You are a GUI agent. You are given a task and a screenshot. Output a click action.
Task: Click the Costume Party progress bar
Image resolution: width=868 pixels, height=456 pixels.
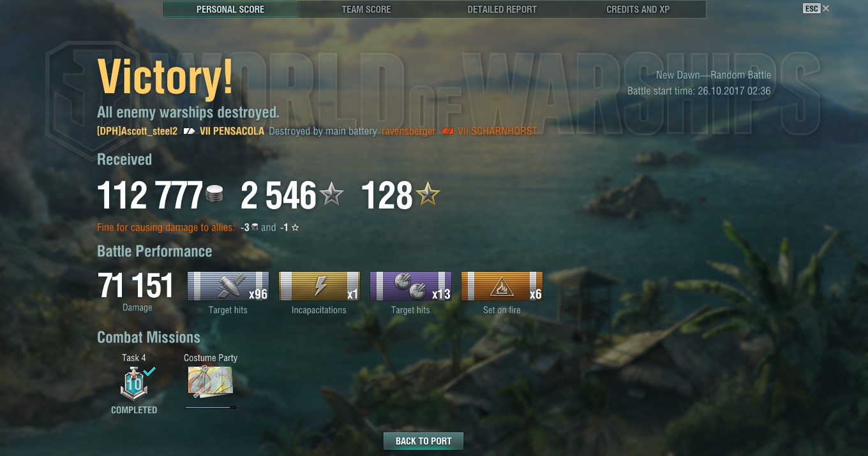(211, 407)
